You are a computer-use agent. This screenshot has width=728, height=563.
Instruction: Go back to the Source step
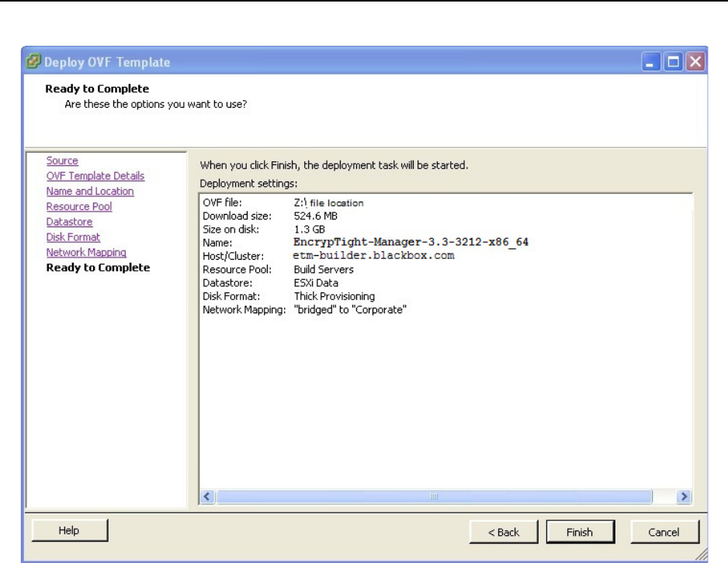point(62,161)
